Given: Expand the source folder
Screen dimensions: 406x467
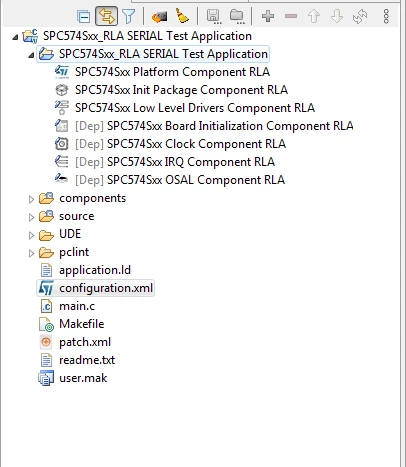Looking at the screenshot, I should [x=31, y=217].
